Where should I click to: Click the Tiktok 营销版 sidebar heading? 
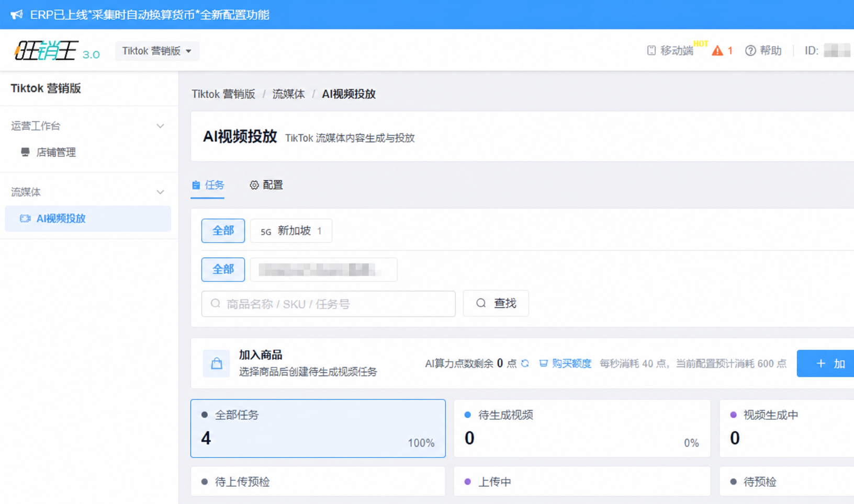[x=46, y=88]
